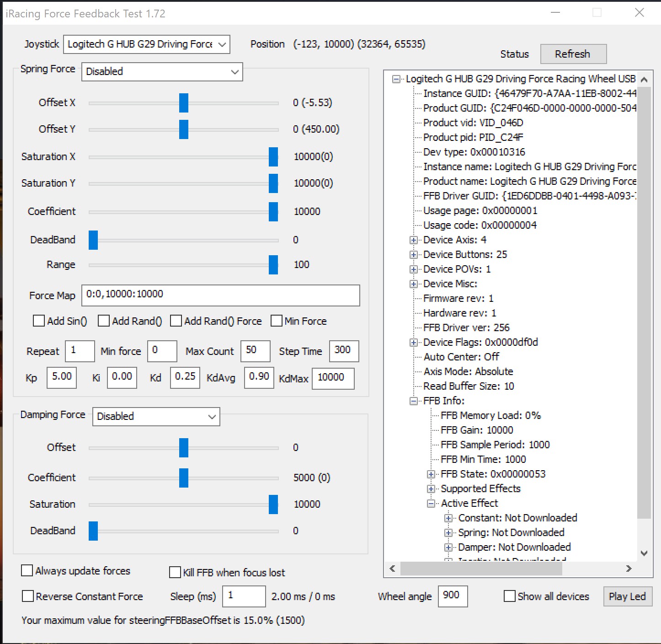
Task: Click the Step Time input field
Action: (x=344, y=351)
